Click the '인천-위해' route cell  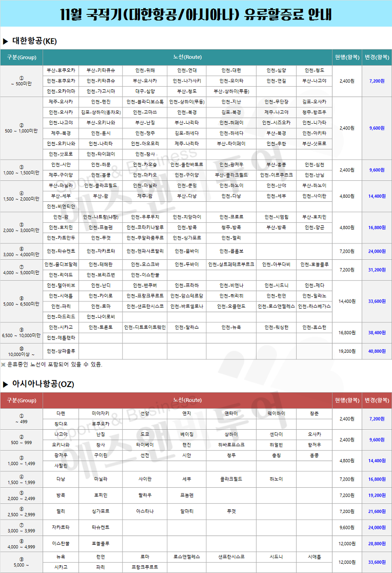(x=145, y=70)
